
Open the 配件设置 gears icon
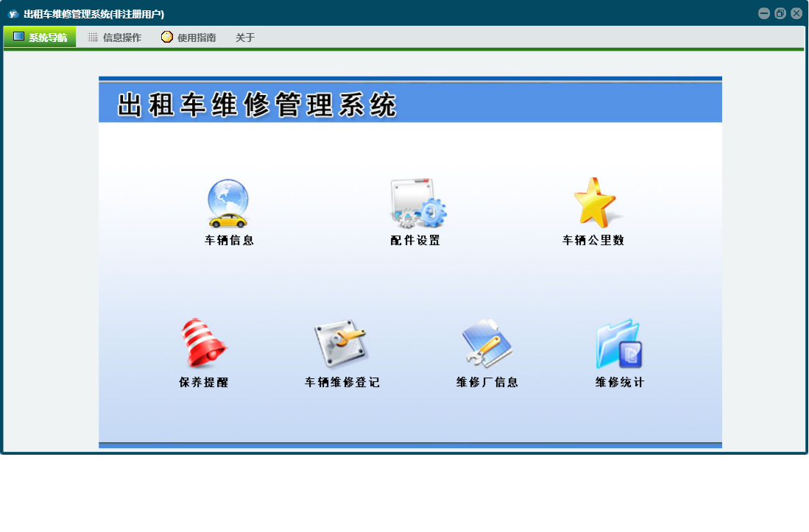click(418, 203)
